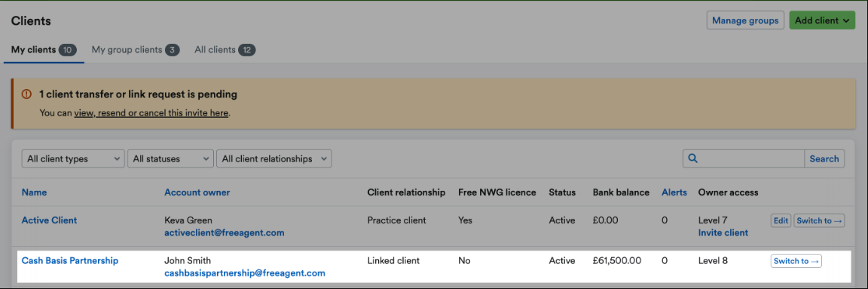Viewport: 868px width, 289px height.
Task: Open the view, resend or cancel invite link
Action: [x=151, y=112]
